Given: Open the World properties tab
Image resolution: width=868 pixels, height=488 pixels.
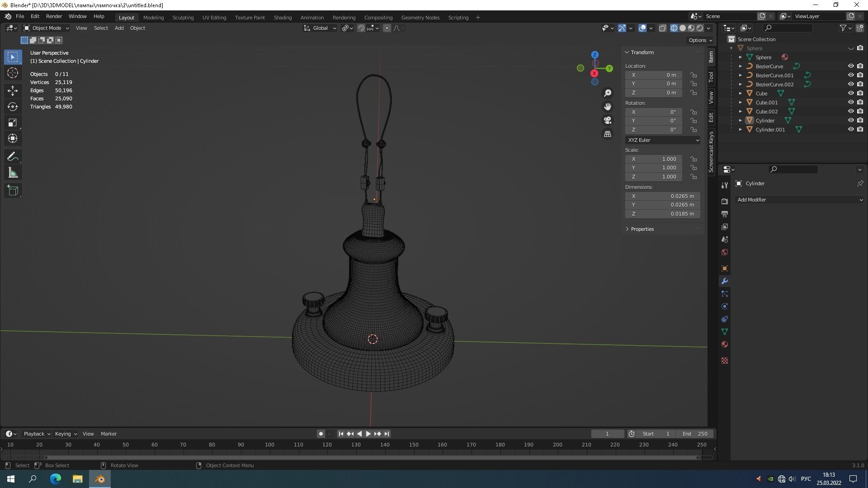Looking at the screenshot, I should [725, 252].
